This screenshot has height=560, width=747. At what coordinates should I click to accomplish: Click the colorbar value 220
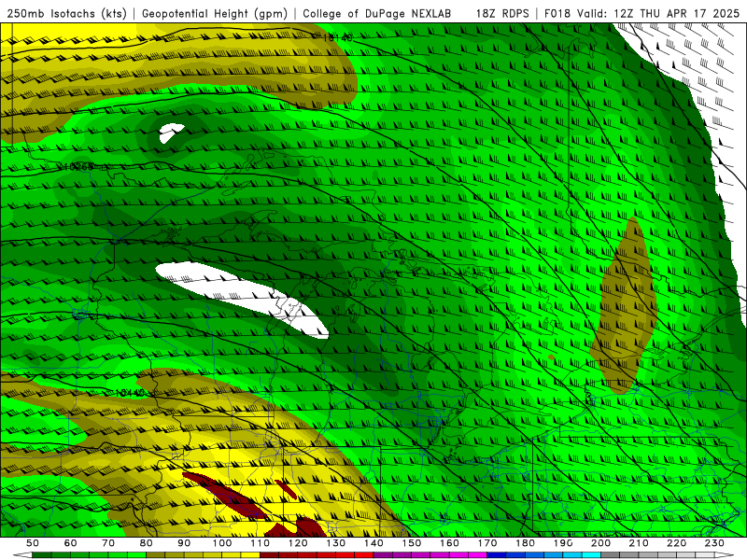676,543
